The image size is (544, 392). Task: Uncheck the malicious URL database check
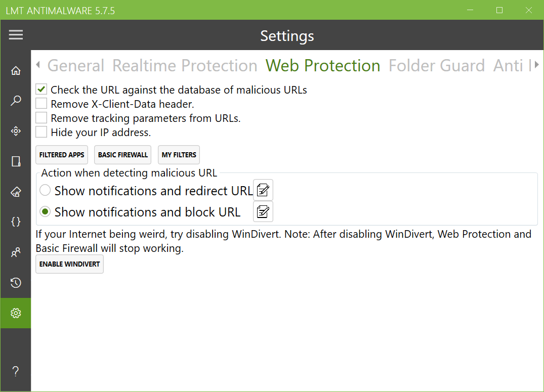pyautogui.click(x=41, y=90)
